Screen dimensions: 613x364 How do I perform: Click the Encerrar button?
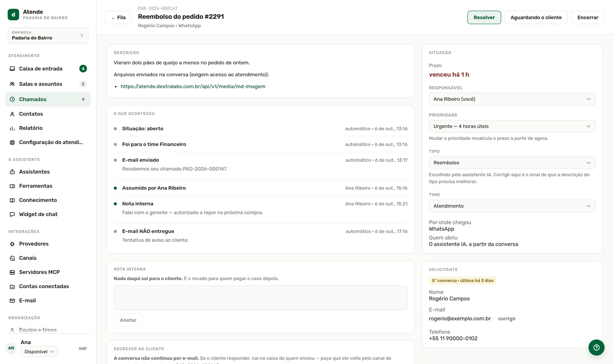point(588,18)
